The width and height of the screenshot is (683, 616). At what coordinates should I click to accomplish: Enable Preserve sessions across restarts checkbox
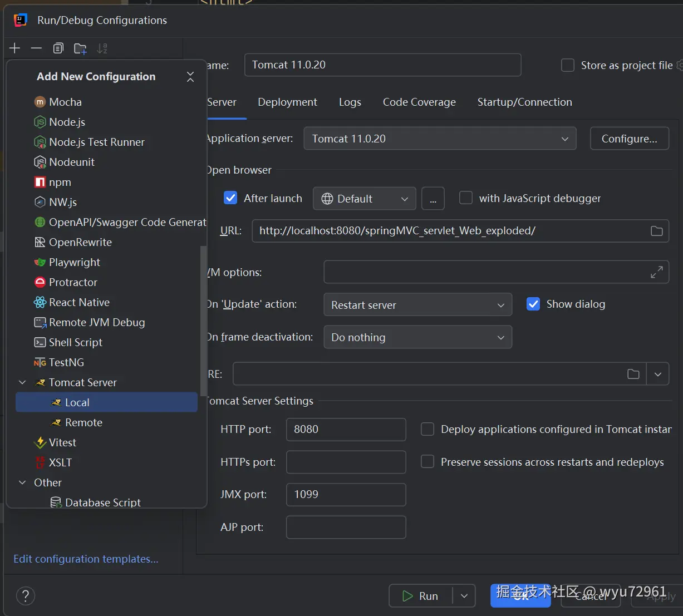(428, 461)
